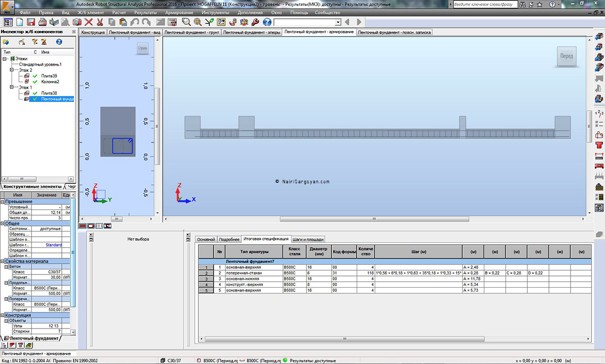The width and height of the screenshot is (605, 364).
Task: Click the camera Screen Capture icon
Action: (x=77, y=22)
